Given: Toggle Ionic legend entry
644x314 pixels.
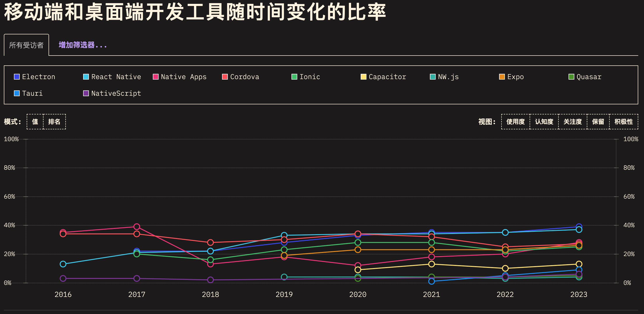Looking at the screenshot, I should coord(306,77).
